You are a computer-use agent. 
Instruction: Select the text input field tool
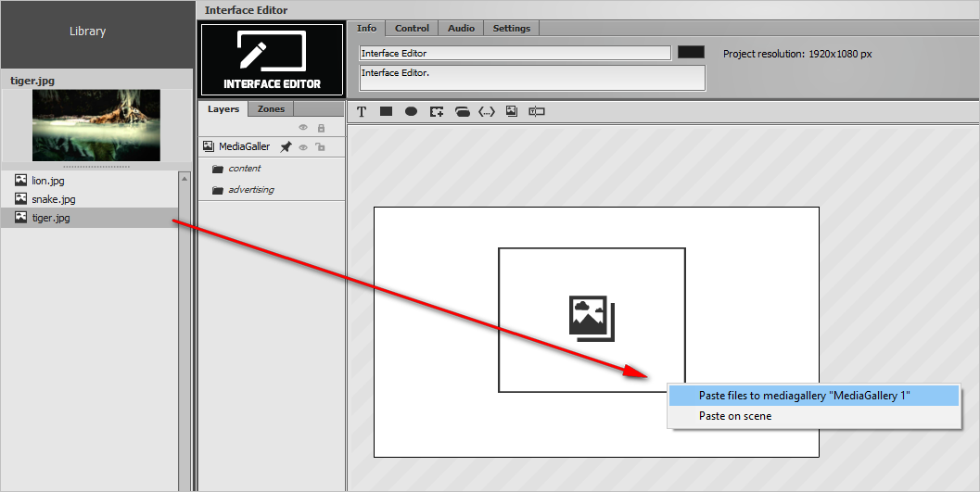[x=537, y=112]
